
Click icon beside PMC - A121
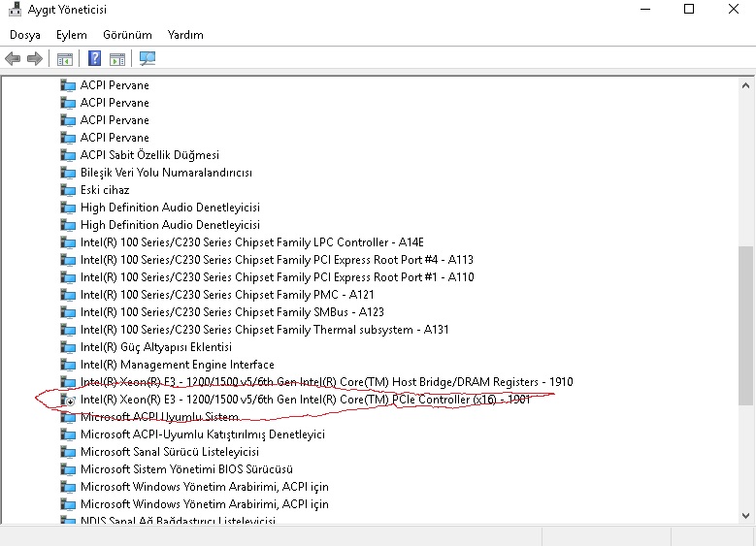[68, 295]
